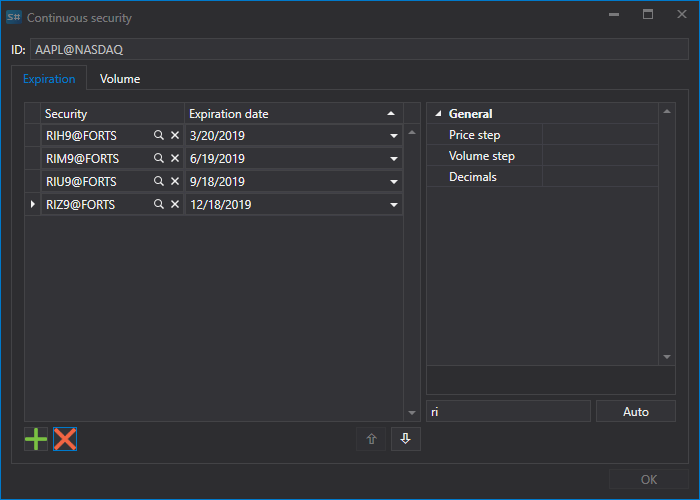Clear the RIZ9@FORTS security with X
This screenshot has width=700, height=500.
pos(175,204)
